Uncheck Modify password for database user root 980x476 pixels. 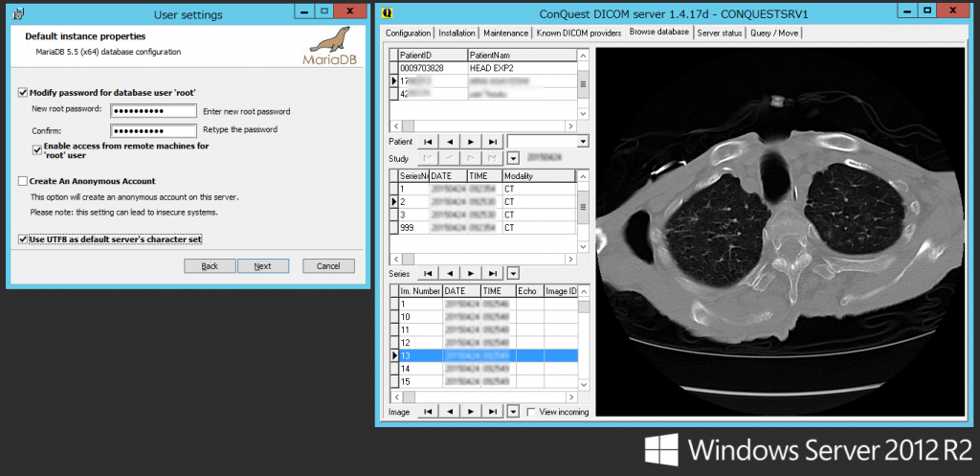coord(23,93)
